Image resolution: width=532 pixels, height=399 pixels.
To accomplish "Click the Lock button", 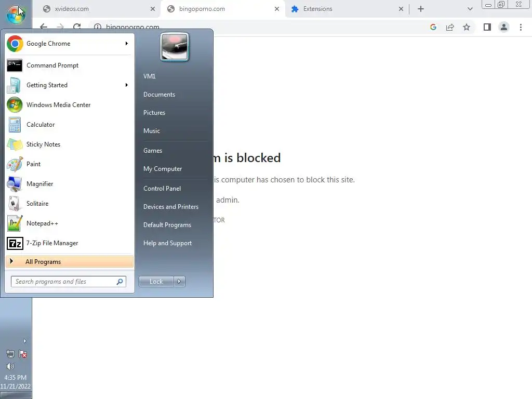I will point(156,282).
